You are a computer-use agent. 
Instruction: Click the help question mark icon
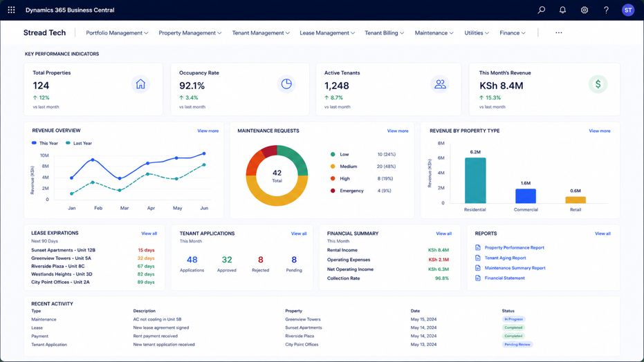point(606,10)
